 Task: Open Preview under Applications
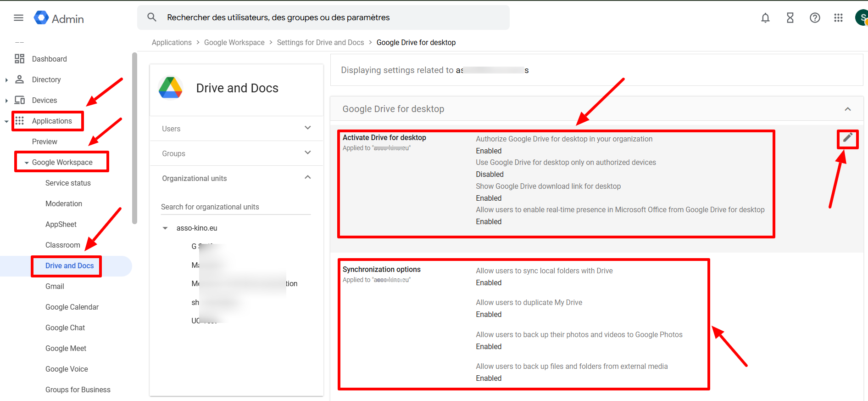tap(45, 141)
